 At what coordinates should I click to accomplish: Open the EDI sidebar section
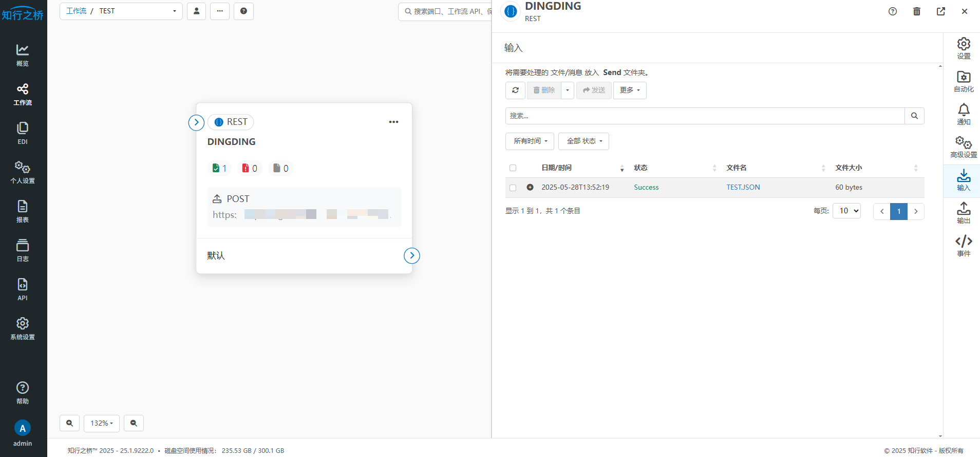coord(23,133)
